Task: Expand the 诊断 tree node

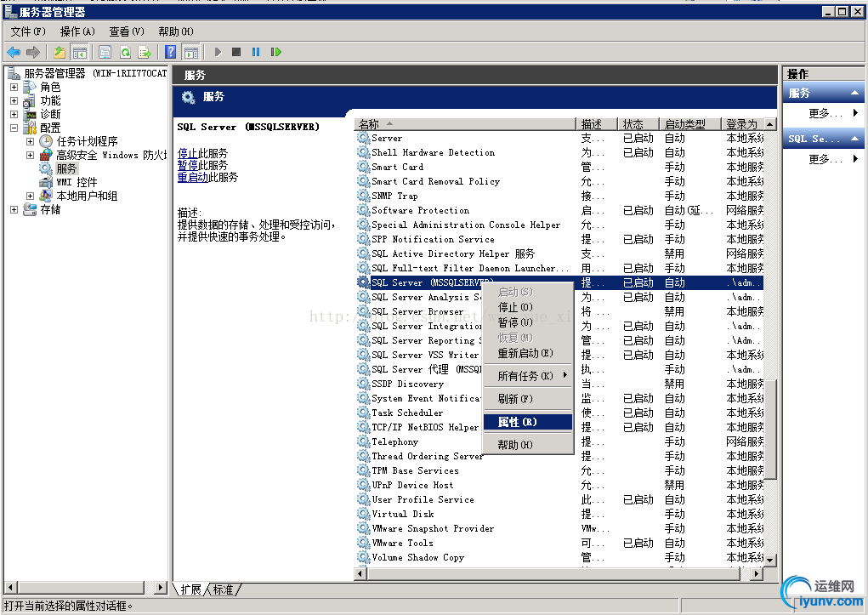Action: click(x=14, y=114)
